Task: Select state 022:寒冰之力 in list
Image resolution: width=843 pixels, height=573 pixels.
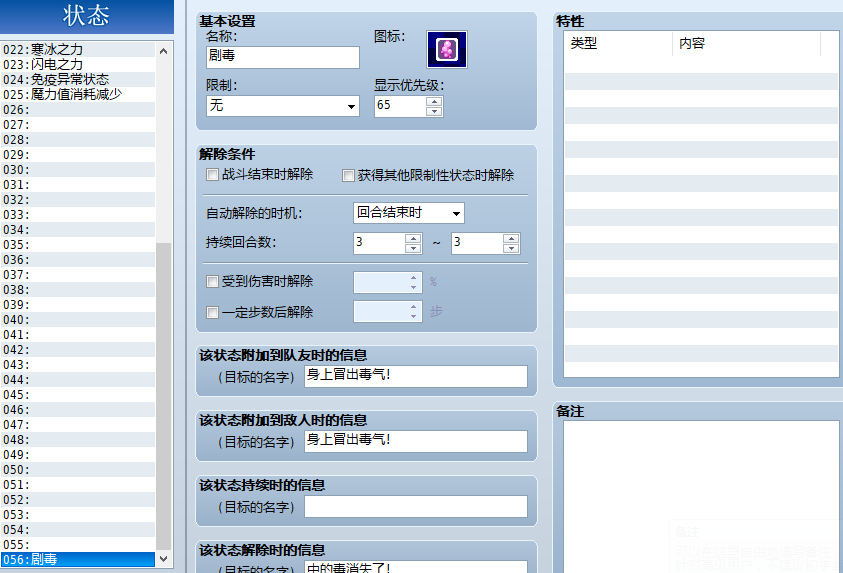Action: [x=78, y=49]
